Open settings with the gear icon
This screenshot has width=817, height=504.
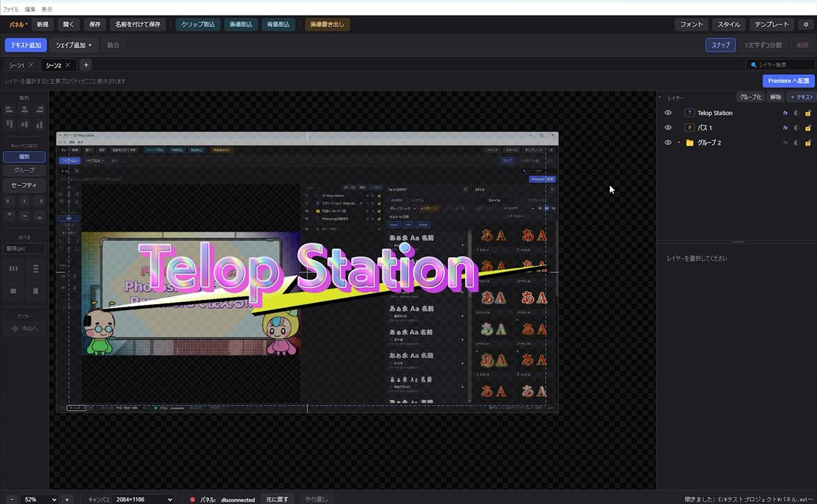[x=805, y=24]
